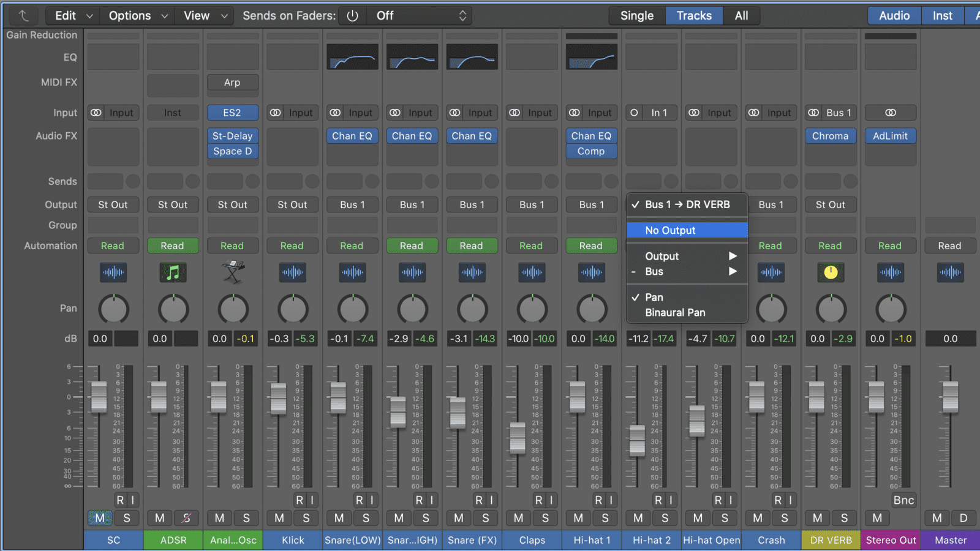Open the Hi-hat 1 EQ curve thumbnail
The height and width of the screenshot is (551, 980).
pyautogui.click(x=592, y=57)
